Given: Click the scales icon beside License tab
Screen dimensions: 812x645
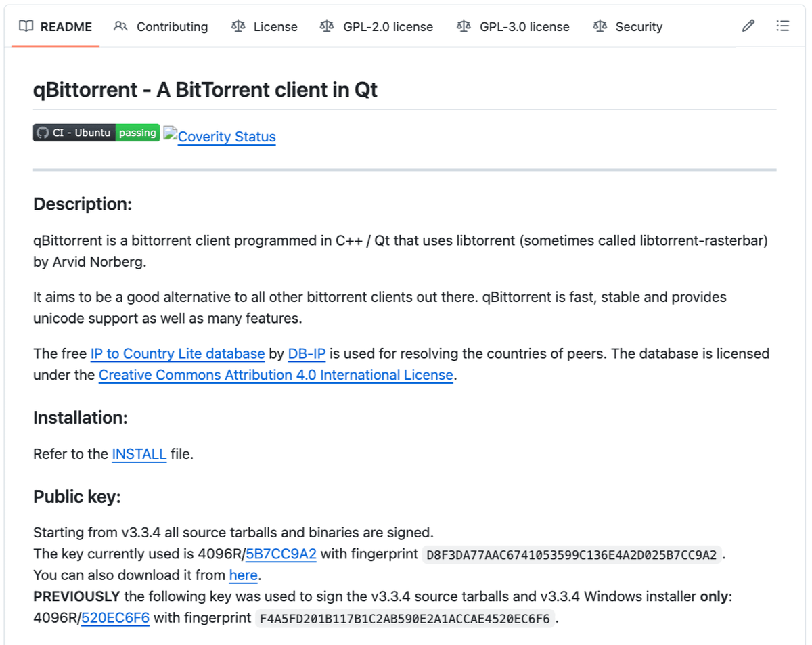Looking at the screenshot, I should 238,26.
